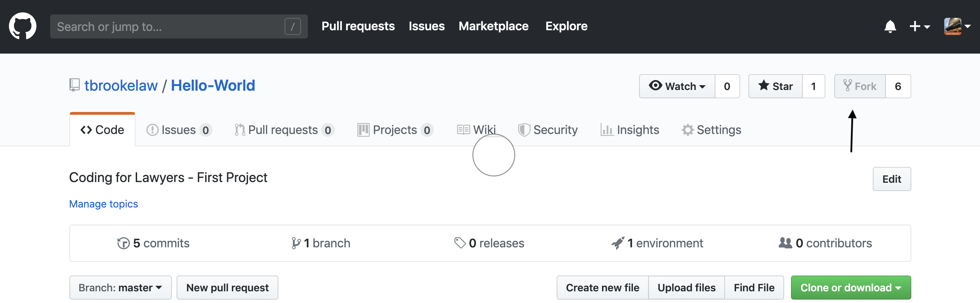This screenshot has height=303, width=980.
Task: View forks count 6
Action: click(898, 86)
